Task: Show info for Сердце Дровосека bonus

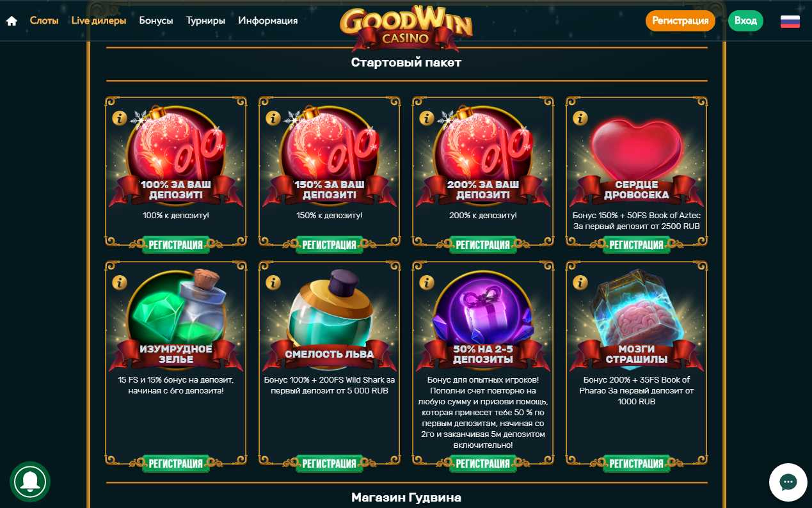Action: 580,118
